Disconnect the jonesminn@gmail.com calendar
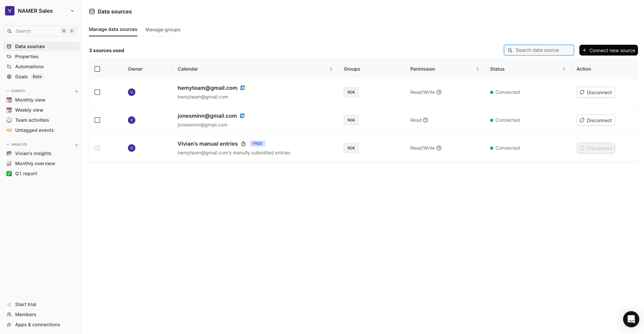The width and height of the screenshot is (644, 334). pos(596,120)
